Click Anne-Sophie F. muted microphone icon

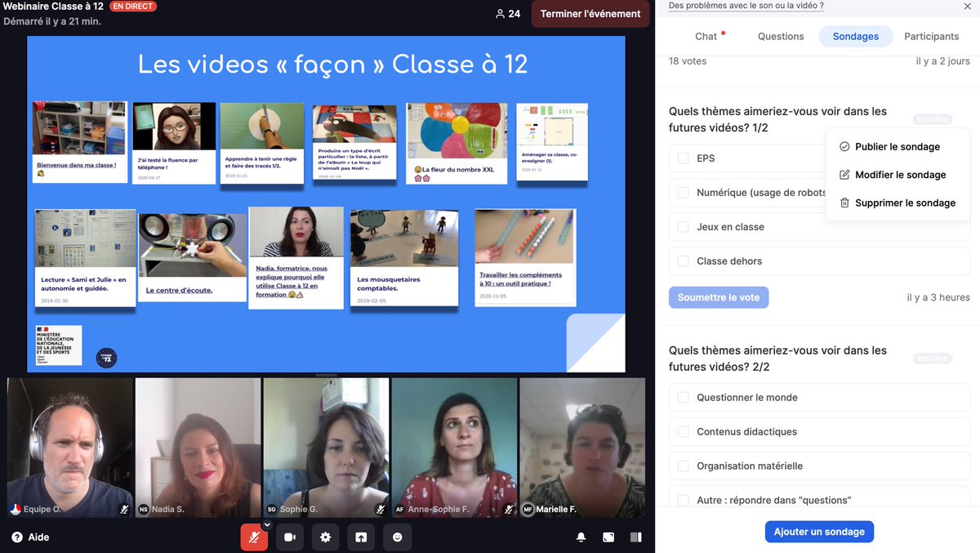point(509,509)
